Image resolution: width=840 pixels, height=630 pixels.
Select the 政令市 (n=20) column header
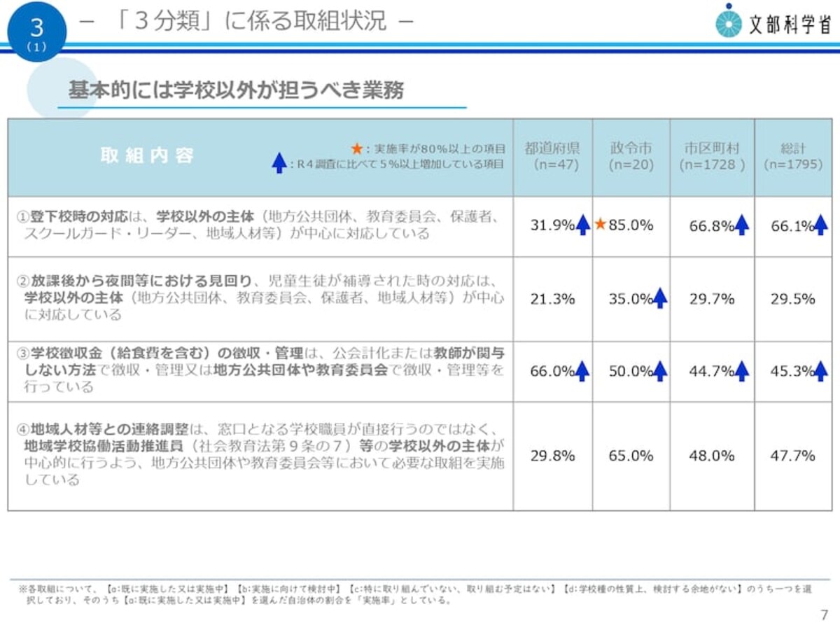click(631, 157)
